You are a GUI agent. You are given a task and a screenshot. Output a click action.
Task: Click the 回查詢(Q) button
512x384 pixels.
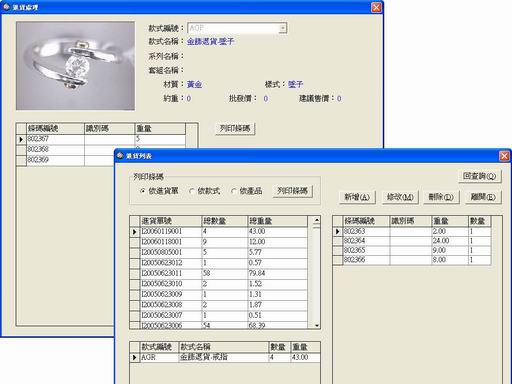click(479, 176)
